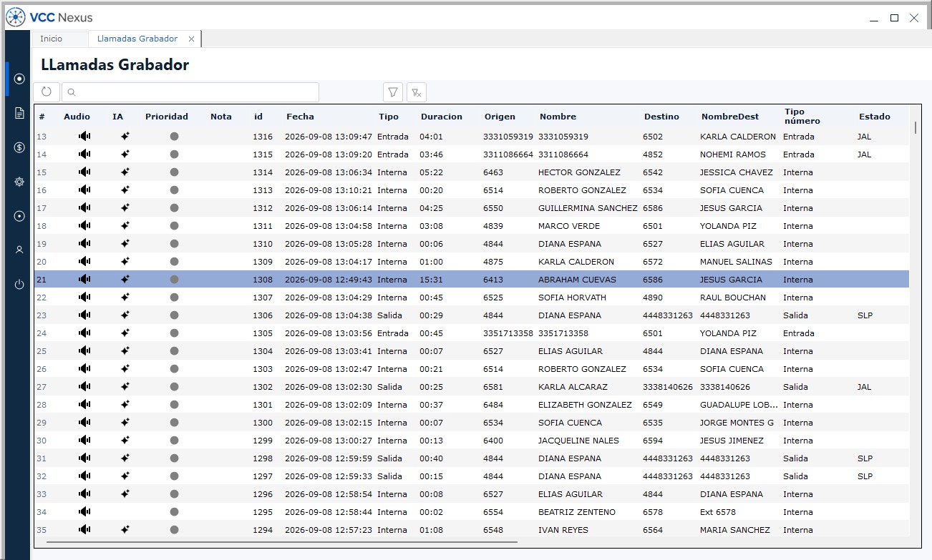Viewport: 932px width, 560px height.
Task: Toggle the priority dot for call 1311
Action: pos(174,226)
